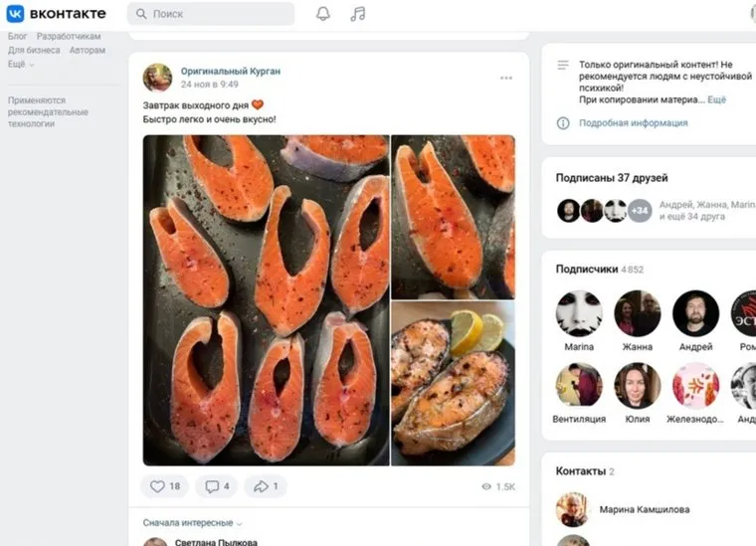The width and height of the screenshot is (756, 546).
Task: Click the VK logo icon
Action: pos(15,14)
